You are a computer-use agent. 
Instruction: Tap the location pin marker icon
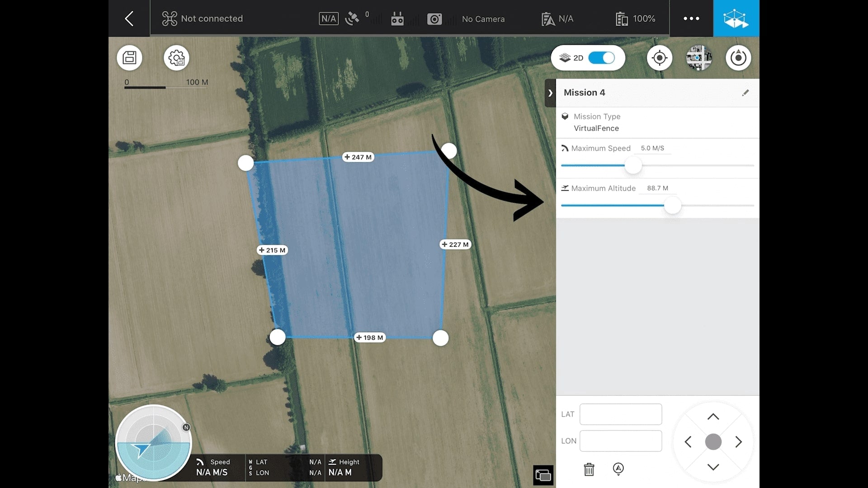[618, 469]
